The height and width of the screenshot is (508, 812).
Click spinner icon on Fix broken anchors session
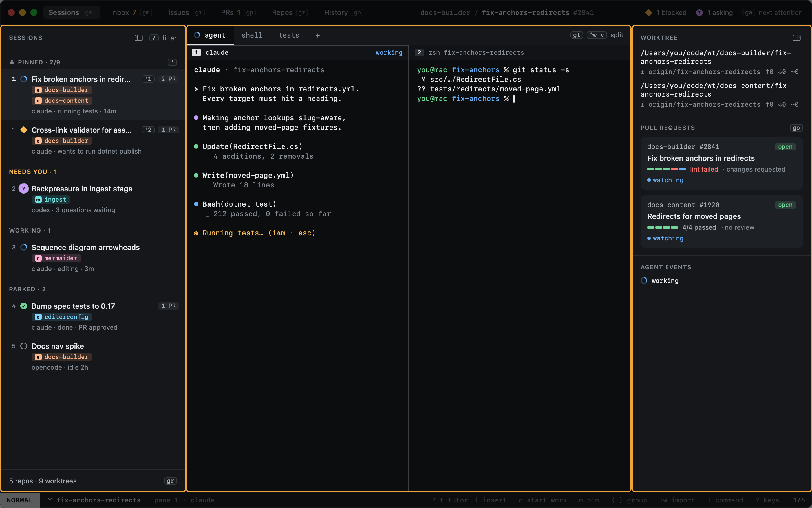click(24, 79)
